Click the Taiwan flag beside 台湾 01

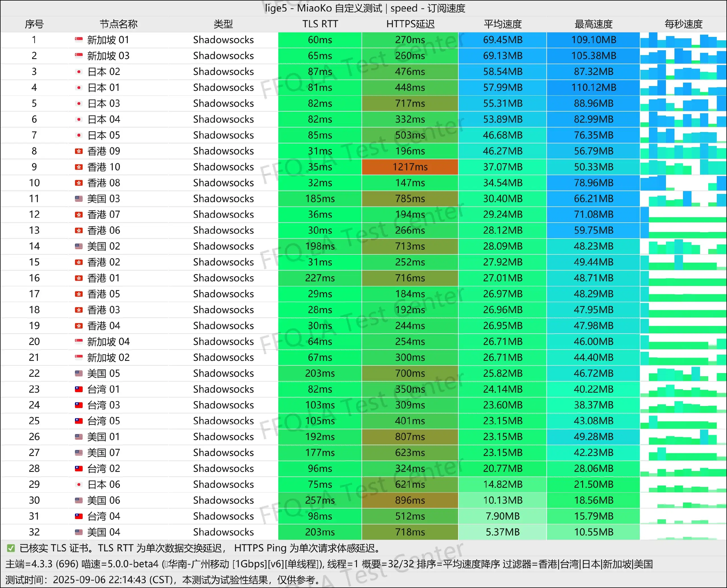tap(79, 389)
